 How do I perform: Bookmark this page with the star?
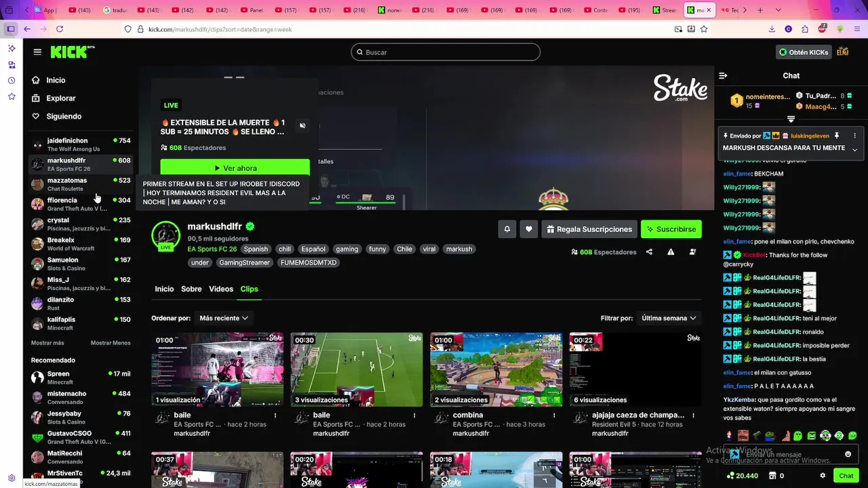pyautogui.click(x=704, y=29)
